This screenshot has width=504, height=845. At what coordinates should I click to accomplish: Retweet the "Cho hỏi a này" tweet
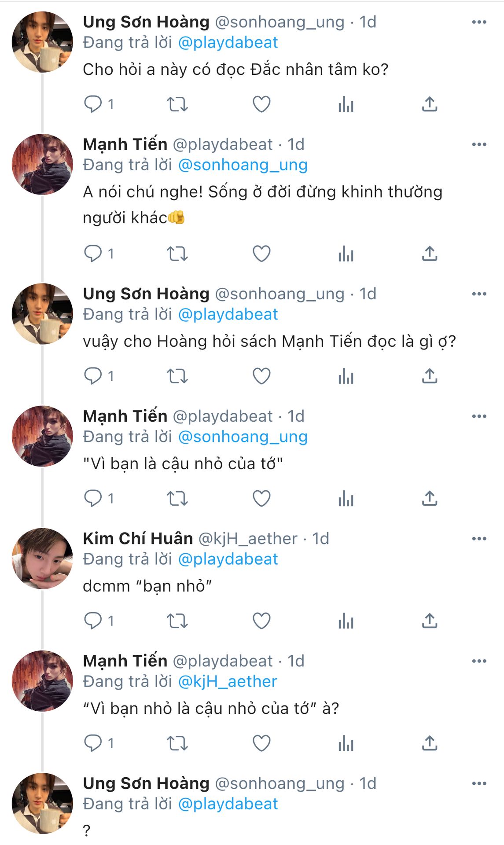[177, 104]
